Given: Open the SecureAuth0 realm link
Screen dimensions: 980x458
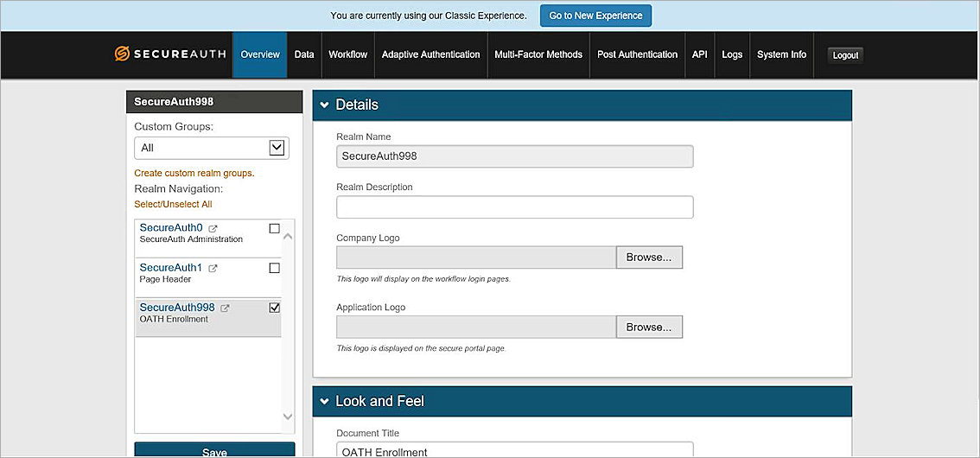Looking at the screenshot, I should pos(171,228).
